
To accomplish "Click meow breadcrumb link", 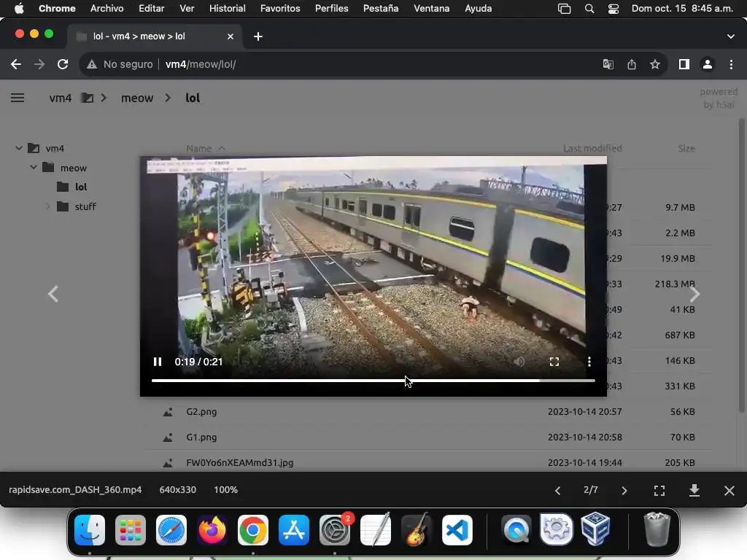I will tap(137, 98).
